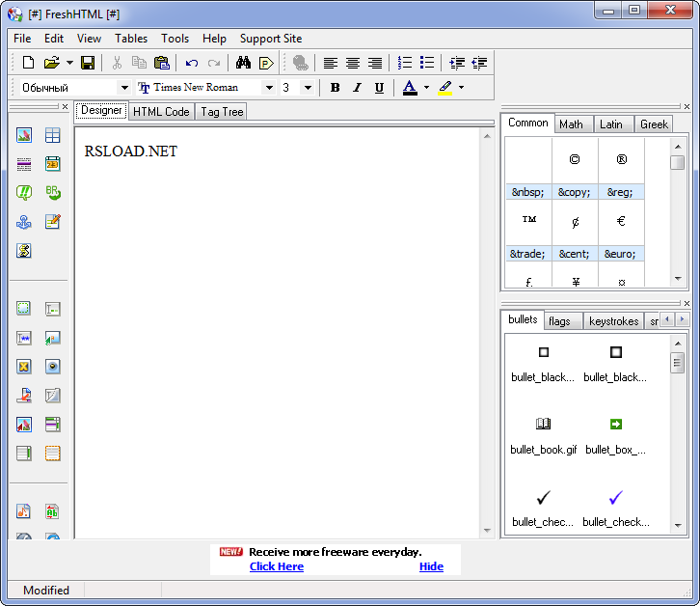Create a new blank document
The width and height of the screenshot is (700, 606).
pos(28,63)
